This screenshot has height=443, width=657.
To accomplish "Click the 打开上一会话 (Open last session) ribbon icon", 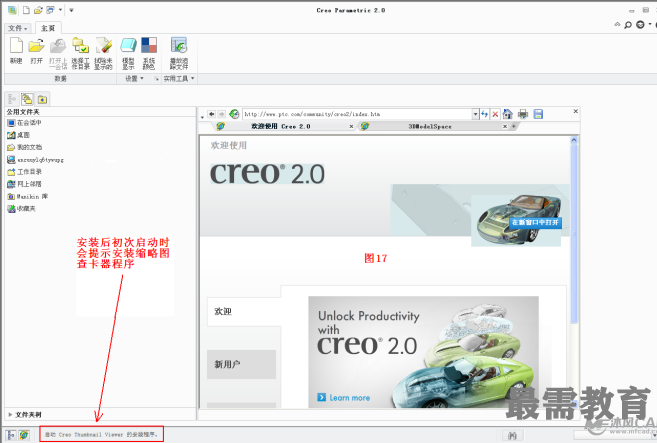I will pyautogui.click(x=58, y=53).
